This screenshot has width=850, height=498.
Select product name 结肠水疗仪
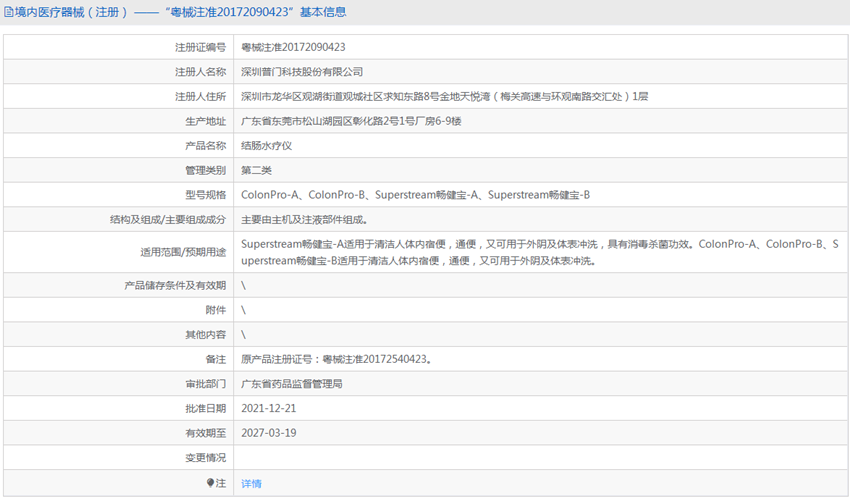click(x=267, y=146)
